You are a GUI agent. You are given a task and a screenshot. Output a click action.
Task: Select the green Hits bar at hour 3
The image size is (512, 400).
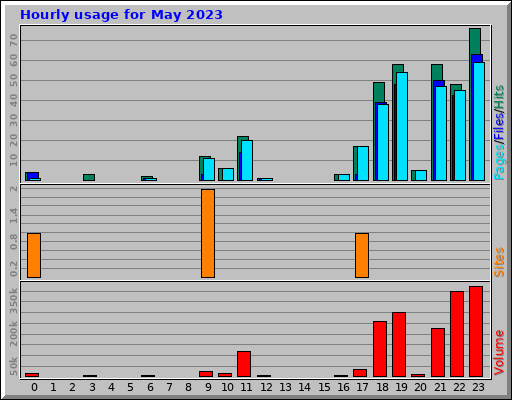pos(89,177)
